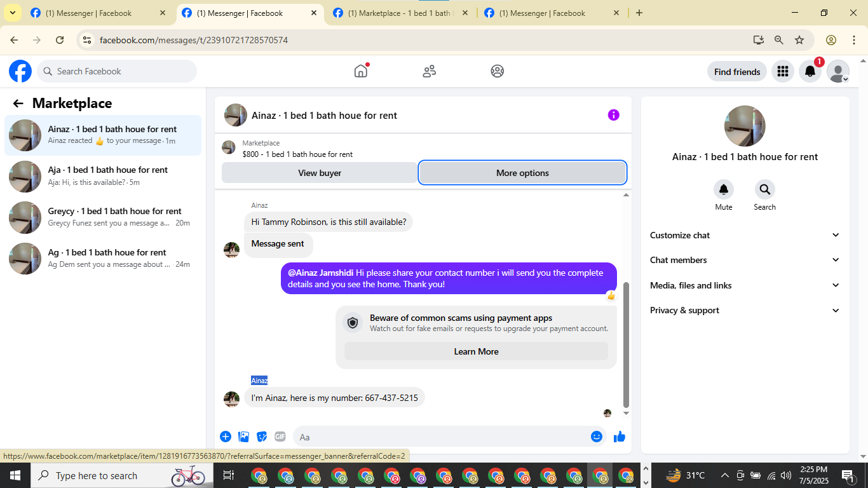Image resolution: width=868 pixels, height=488 pixels.
Task: Switch to first Messenger tab
Action: (x=98, y=13)
